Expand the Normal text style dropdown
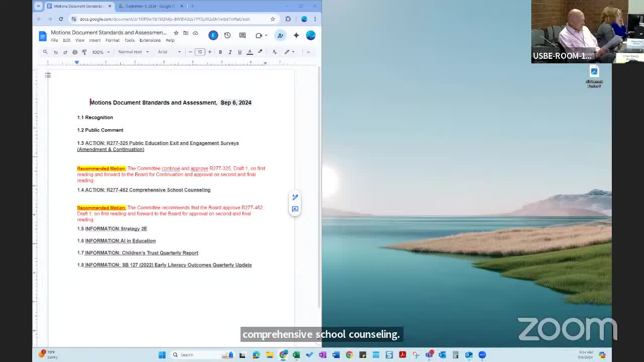The height and width of the screenshot is (362, 644). click(x=133, y=52)
